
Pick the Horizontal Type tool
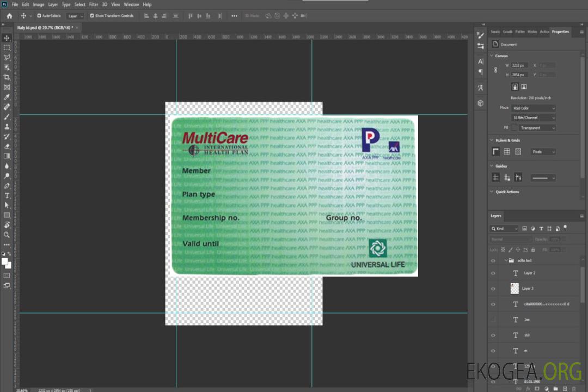[x=7, y=195]
